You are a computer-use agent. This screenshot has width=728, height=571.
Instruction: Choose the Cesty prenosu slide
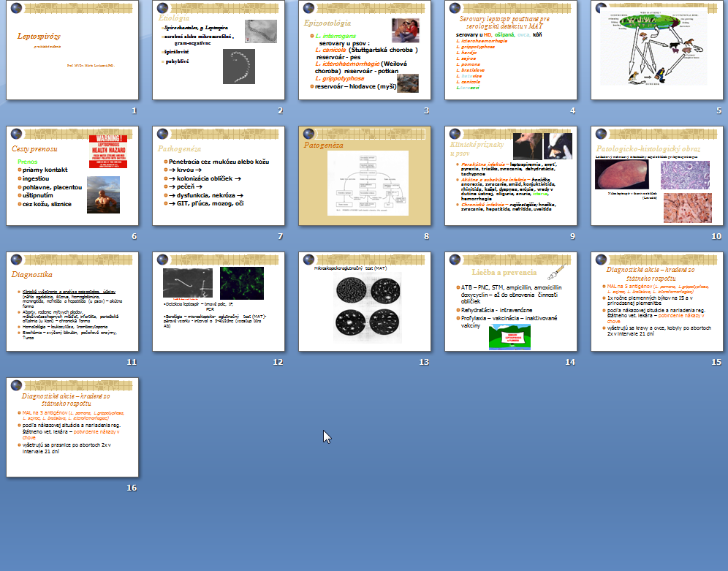coord(72,176)
